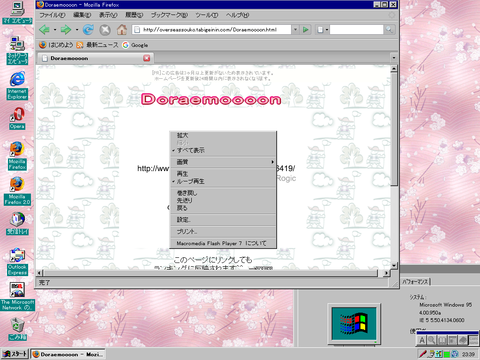Image resolution: width=480 pixels, height=360 pixels.
Task: Open the tab list dropdown at tab bar end
Action: (394, 58)
